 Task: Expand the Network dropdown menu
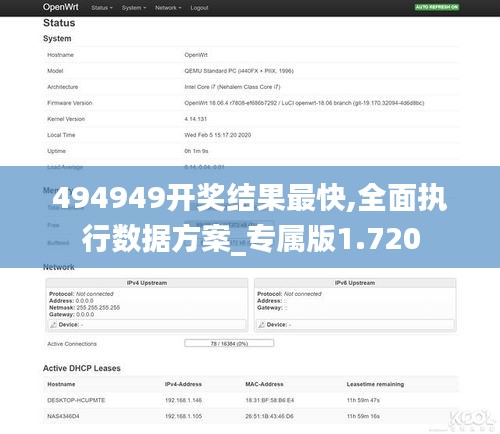pyautogui.click(x=168, y=8)
